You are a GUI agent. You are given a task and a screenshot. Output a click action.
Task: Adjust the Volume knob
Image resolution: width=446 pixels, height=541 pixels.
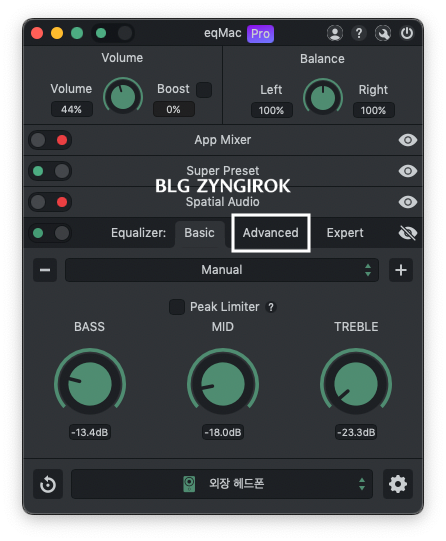pyautogui.click(x=123, y=97)
